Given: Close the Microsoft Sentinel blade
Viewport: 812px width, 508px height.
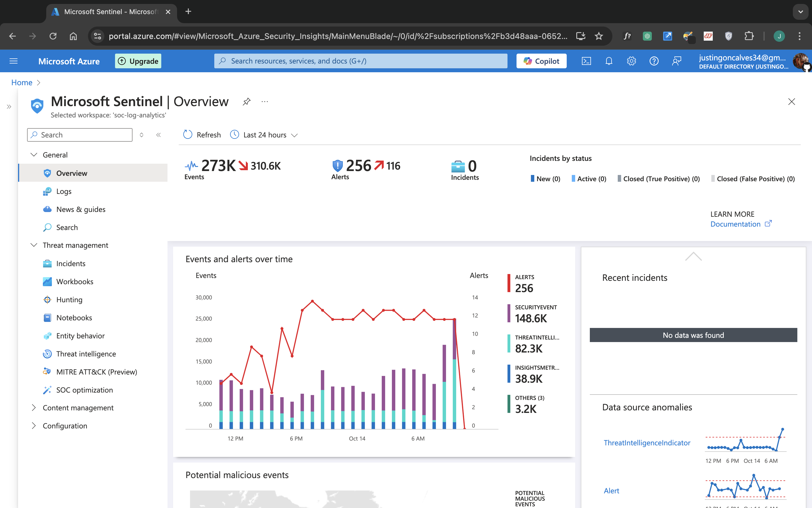Looking at the screenshot, I should 791,102.
